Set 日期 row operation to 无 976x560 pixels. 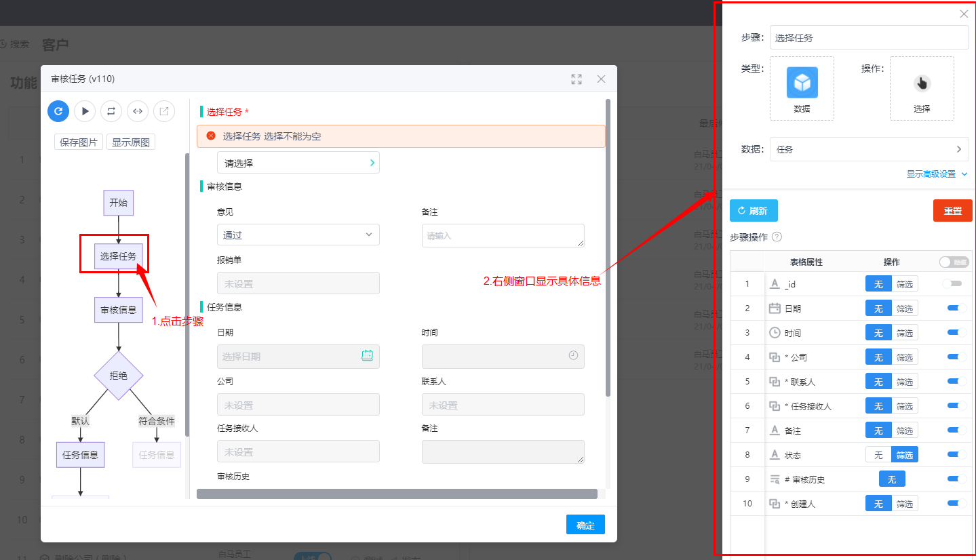[x=878, y=308]
